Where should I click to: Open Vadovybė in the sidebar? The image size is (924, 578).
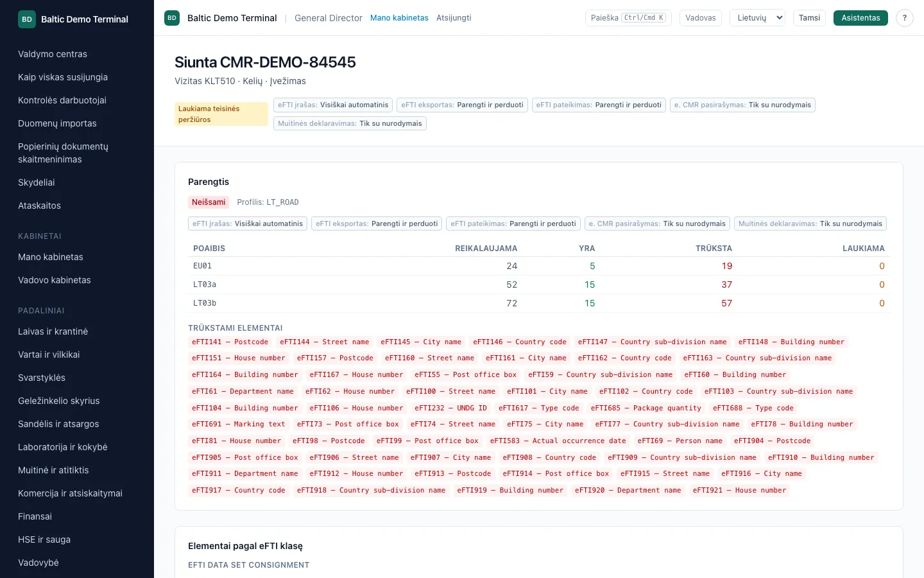38,563
